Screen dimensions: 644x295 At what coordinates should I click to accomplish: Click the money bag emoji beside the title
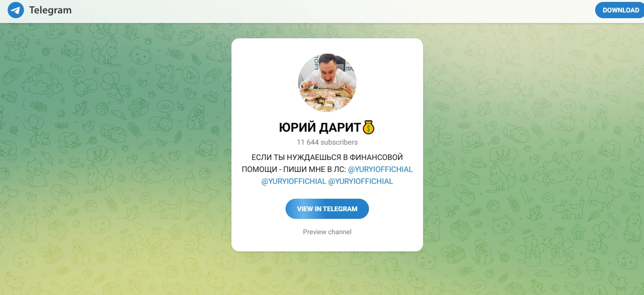point(368,128)
